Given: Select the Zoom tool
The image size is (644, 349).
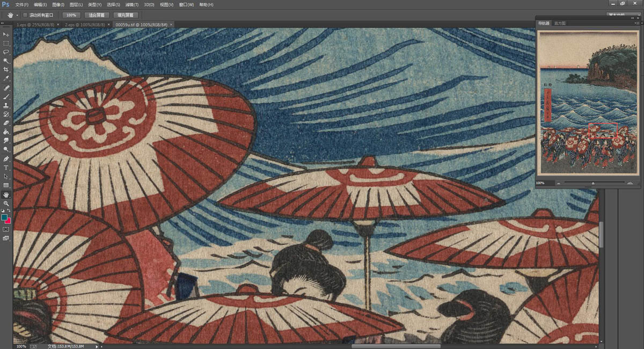Looking at the screenshot, I should tap(6, 203).
